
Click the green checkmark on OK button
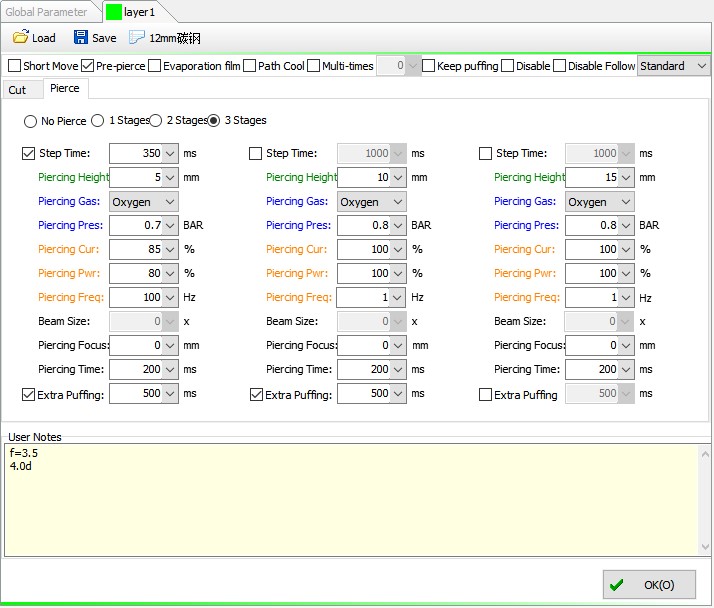pos(617,585)
